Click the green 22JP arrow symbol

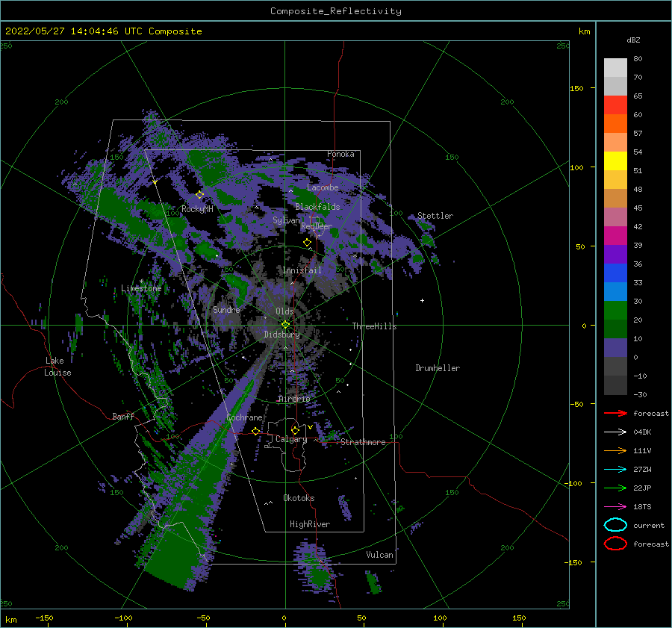[615, 488]
